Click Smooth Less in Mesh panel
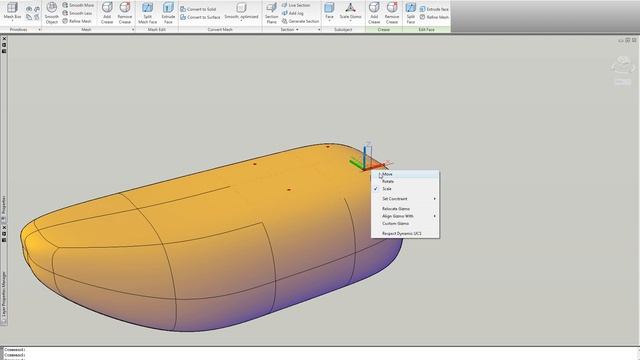640x360 pixels. coord(78,13)
